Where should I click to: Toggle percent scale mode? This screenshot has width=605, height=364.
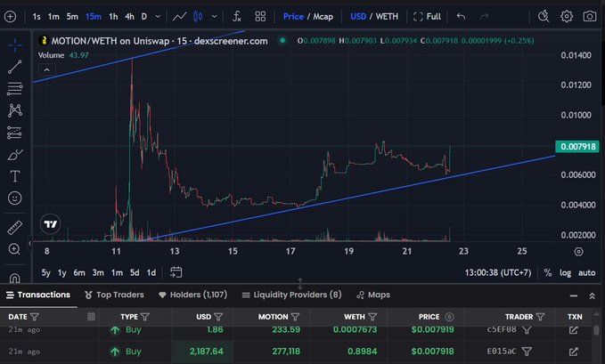[x=547, y=273]
